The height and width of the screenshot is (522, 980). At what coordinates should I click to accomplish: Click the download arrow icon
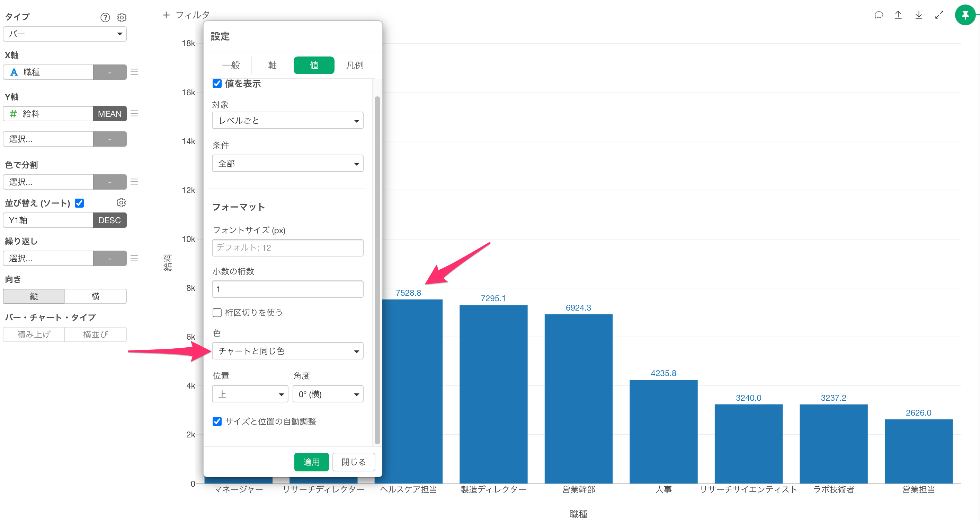[919, 15]
